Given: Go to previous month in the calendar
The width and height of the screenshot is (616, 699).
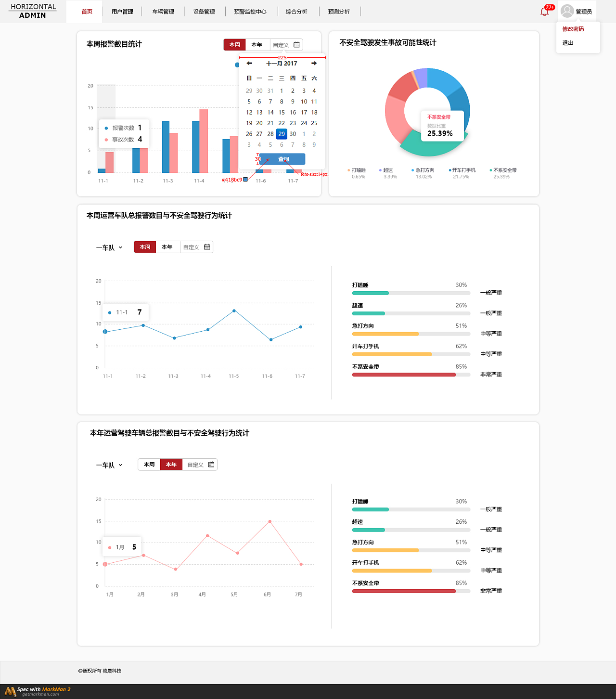Looking at the screenshot, I should pyautogui.click(x=249, y=64).
